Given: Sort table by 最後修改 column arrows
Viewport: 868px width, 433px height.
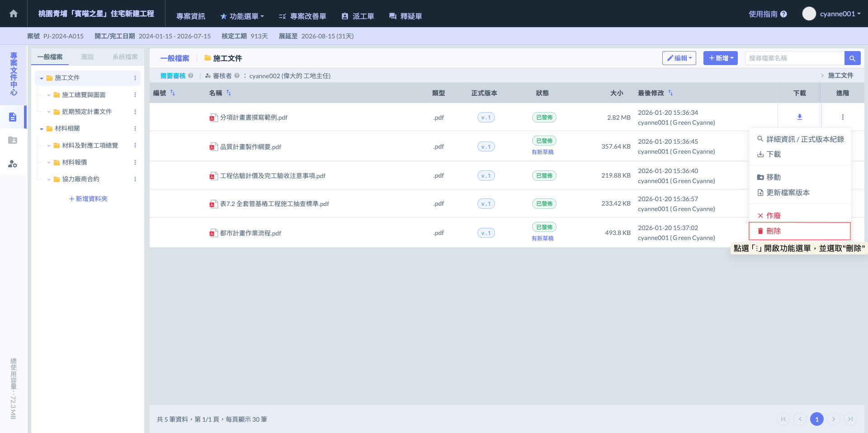Looking at the screenshot, I should coord(670,93).
